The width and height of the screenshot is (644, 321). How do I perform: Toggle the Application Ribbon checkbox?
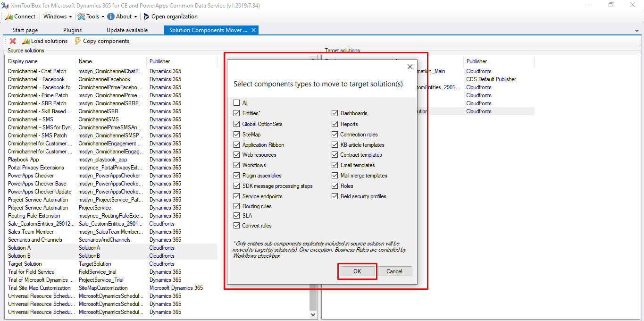point(236,145)
